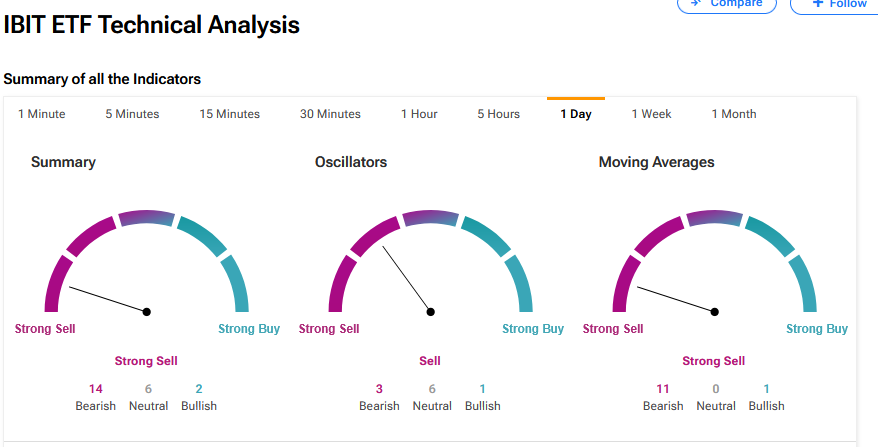Screen dimensions: 878x447
Task: Open the 15 Minutes timeframe tab
Action: click(x=229, y=114)
